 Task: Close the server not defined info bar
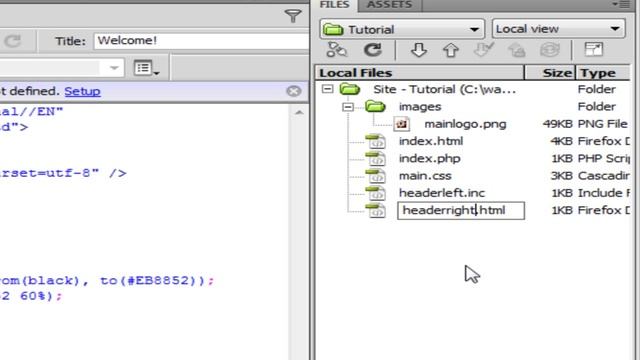293,91
